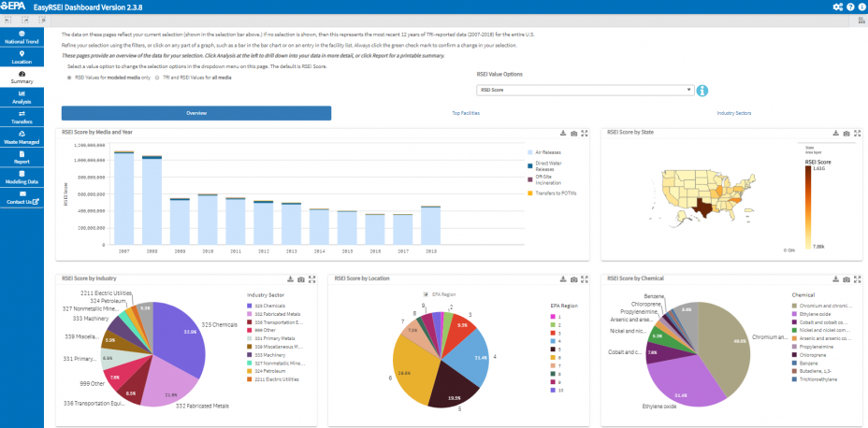Image resolution: width=868 pixels, height=428 pixels.
Task: Click Off-Site Incineration legend swatch
Action: point(529,179)
